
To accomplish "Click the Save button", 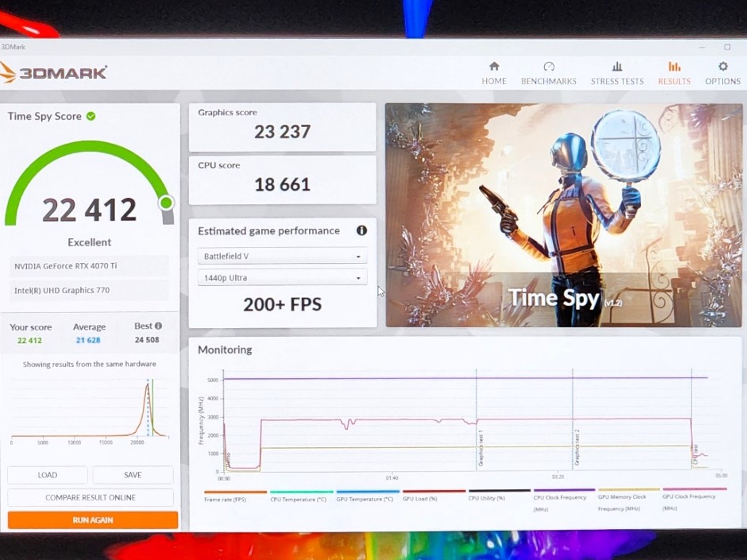I will (133, 475).
